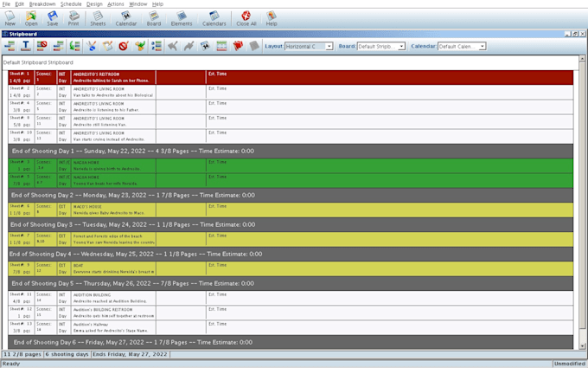588x368 pixels.
Task: Open the File menu
Action: (6, 3)
